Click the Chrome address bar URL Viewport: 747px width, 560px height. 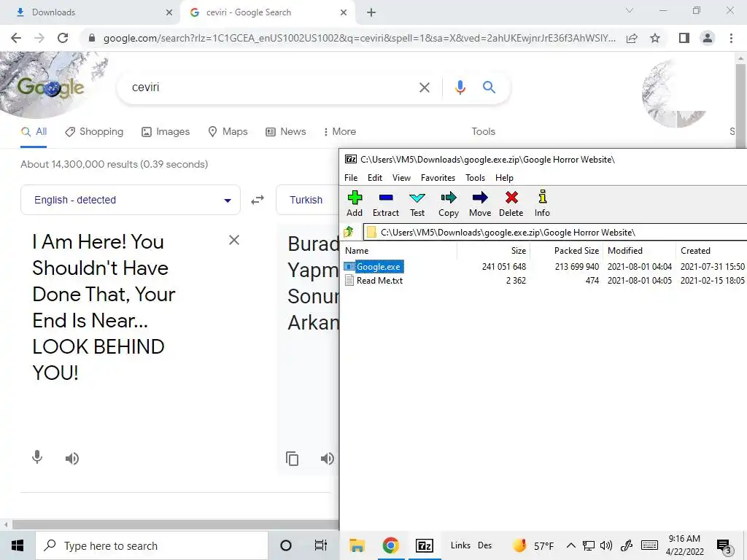pyautogui.click(x=359, y=38)
